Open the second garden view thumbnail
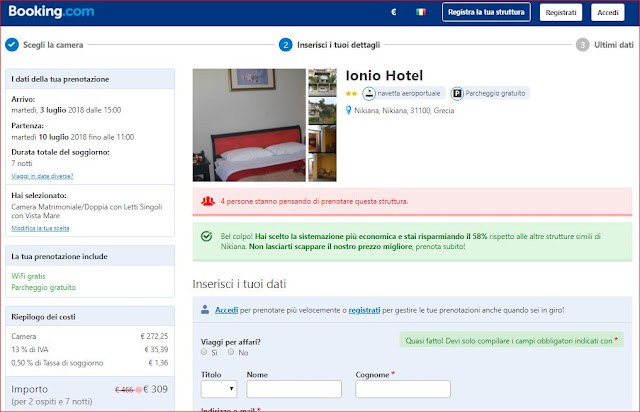Image resolution: width=640 pixels, height=412 pixels. (322, 111)
